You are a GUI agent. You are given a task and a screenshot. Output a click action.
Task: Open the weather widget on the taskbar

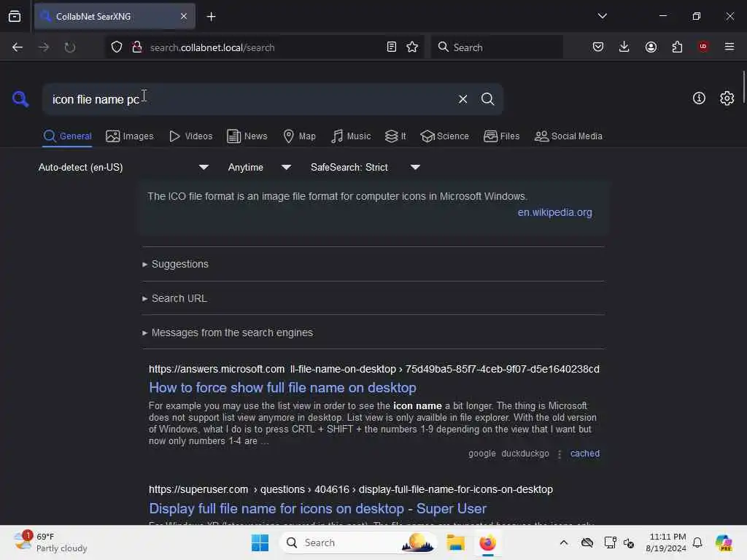pos(50,542)
